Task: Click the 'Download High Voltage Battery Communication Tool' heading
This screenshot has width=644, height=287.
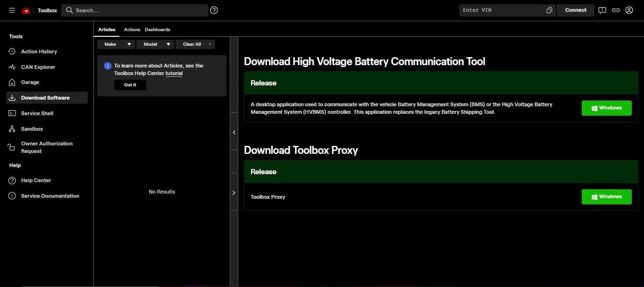Action: (365, 61)
